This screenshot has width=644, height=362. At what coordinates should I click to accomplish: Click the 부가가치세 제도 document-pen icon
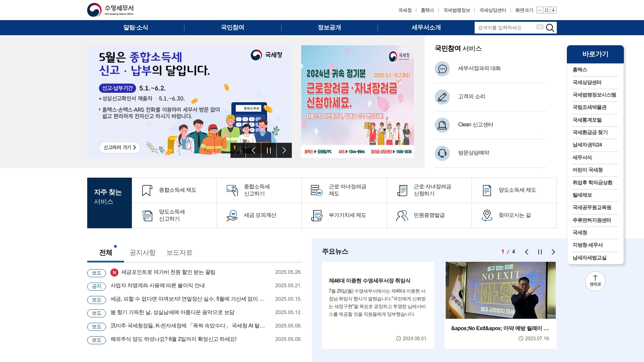click(x=317, y=216)
